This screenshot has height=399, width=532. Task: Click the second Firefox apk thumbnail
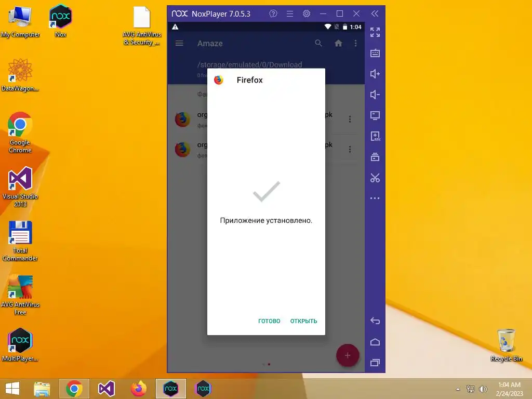(x=182, y=149)
